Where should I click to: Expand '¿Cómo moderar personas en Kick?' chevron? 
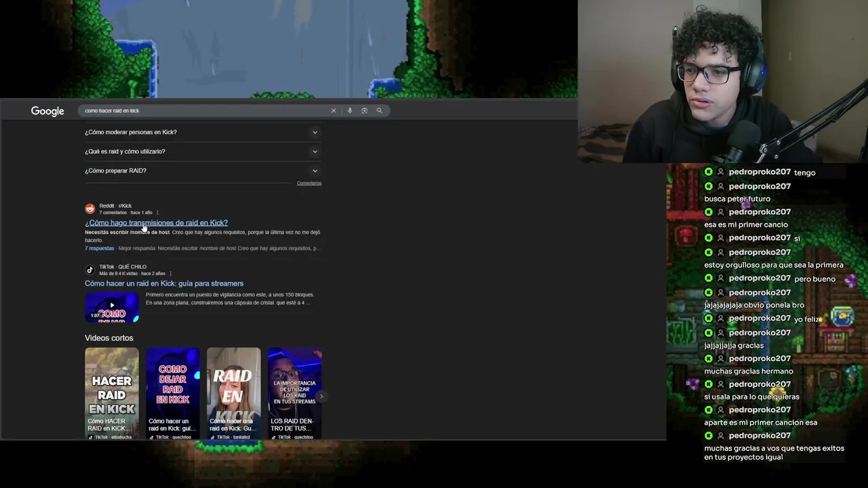click(315, 132)
